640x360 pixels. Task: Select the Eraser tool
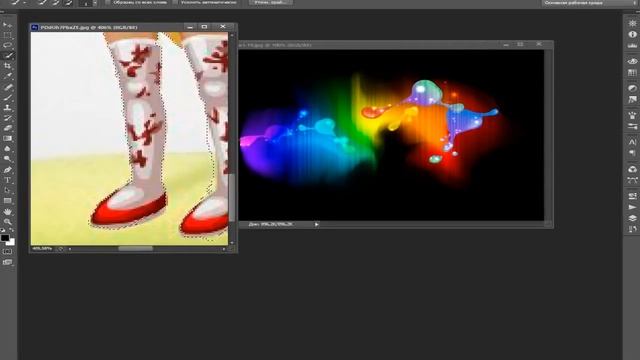tap(7, 128)
